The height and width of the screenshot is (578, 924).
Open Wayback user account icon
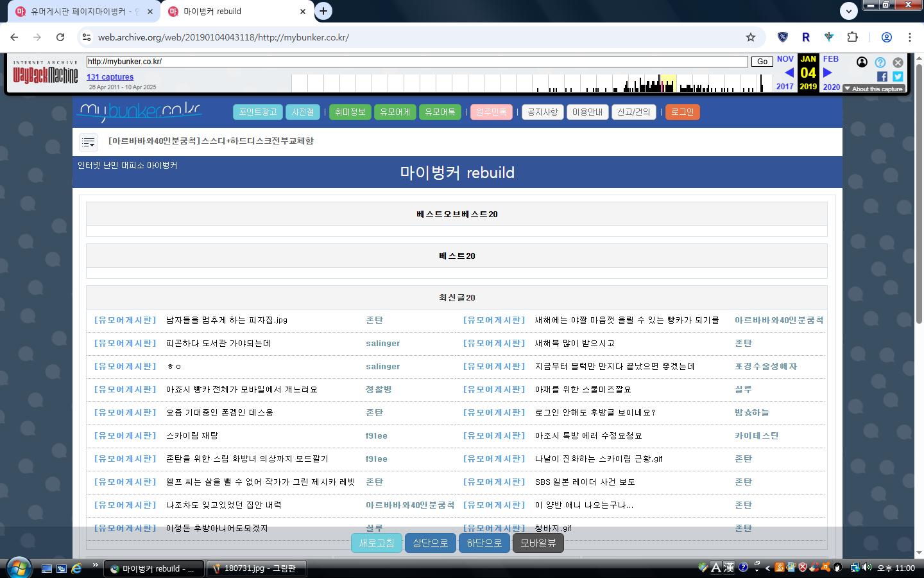[x=862, y=62]
